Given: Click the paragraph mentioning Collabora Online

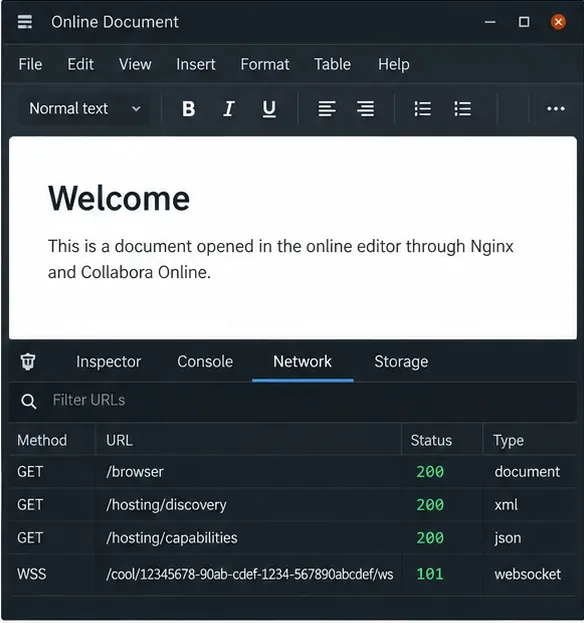Looking at the screenshot, I should pyautogui.click(x=280, y=259).
